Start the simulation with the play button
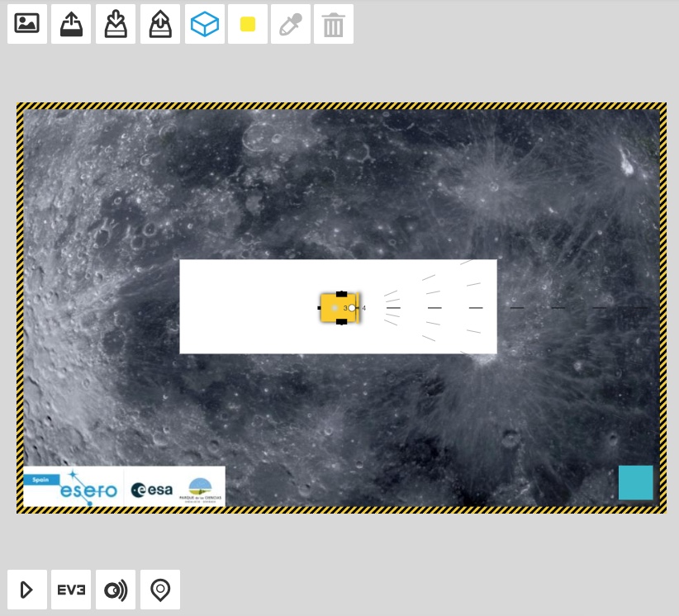The height and width of the screenshot is (616, 679). (27, 590)
